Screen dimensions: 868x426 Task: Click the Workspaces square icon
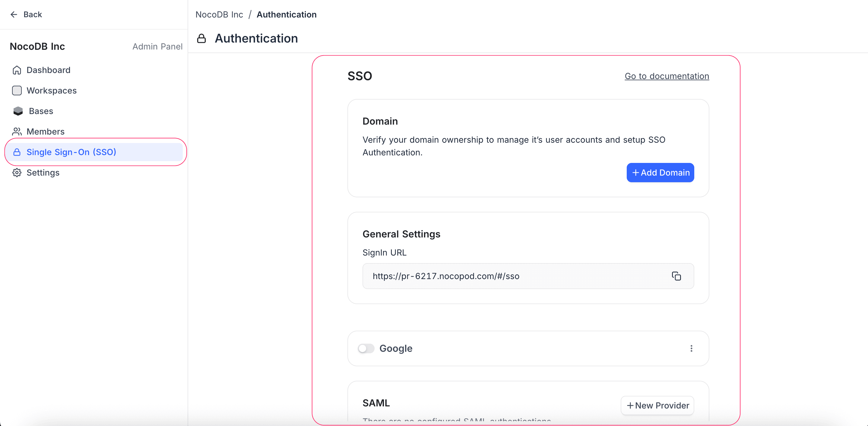[x=17, y=91]
